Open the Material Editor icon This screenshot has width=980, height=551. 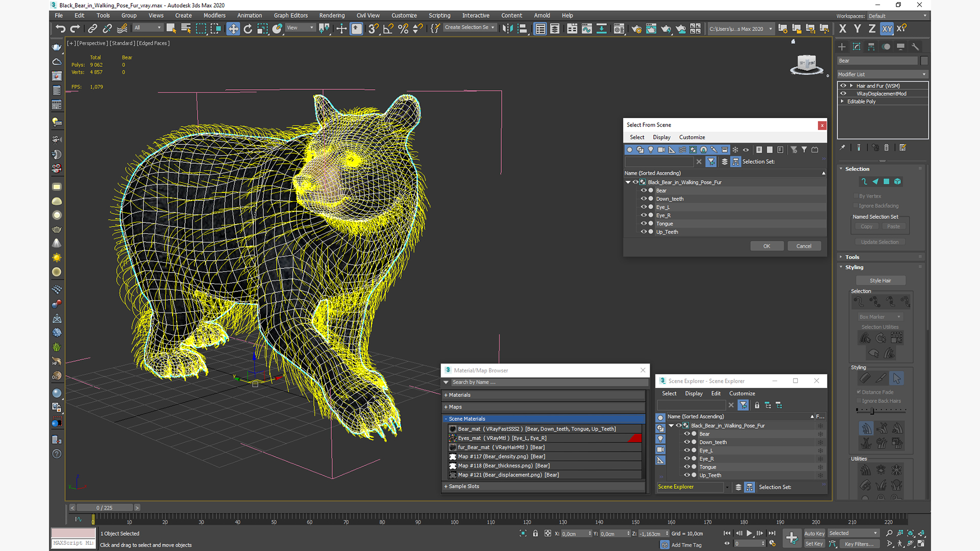click(619, 29)
